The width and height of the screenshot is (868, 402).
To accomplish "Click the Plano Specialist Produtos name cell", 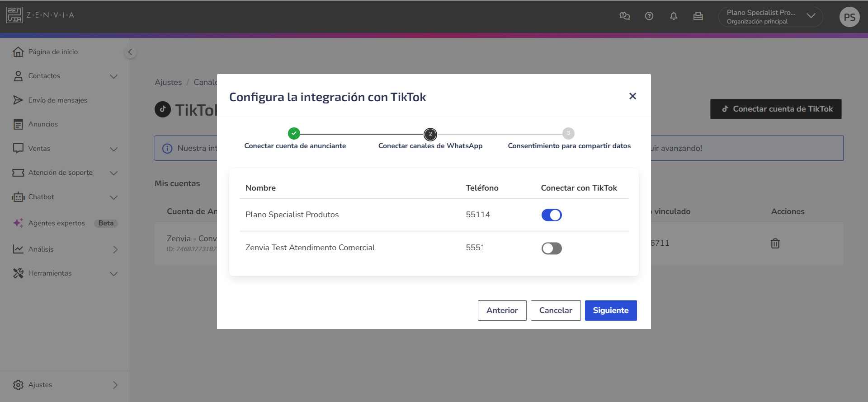I will (292, 215).
